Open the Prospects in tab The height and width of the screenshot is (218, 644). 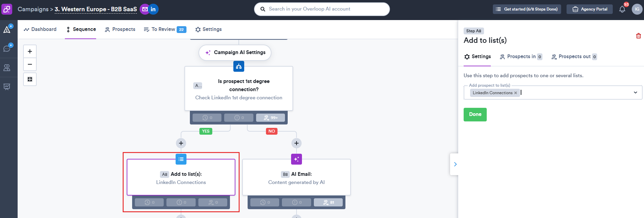(x=521, y=57)
